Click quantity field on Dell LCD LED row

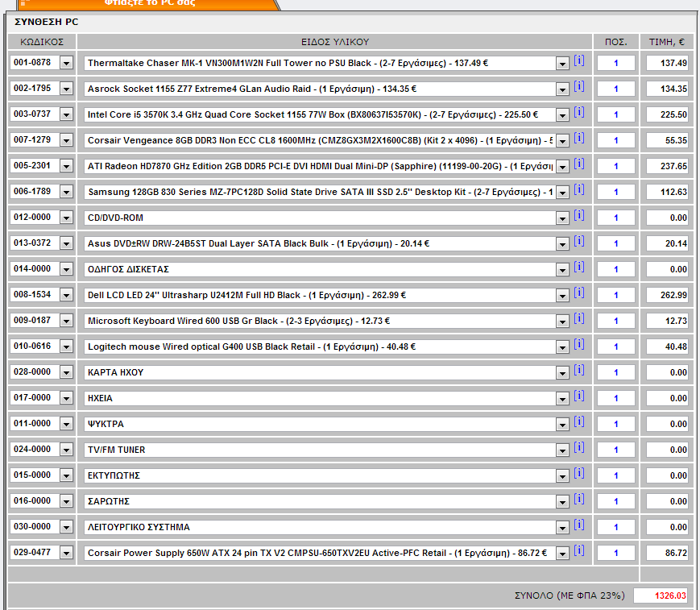tap(616, 295)
